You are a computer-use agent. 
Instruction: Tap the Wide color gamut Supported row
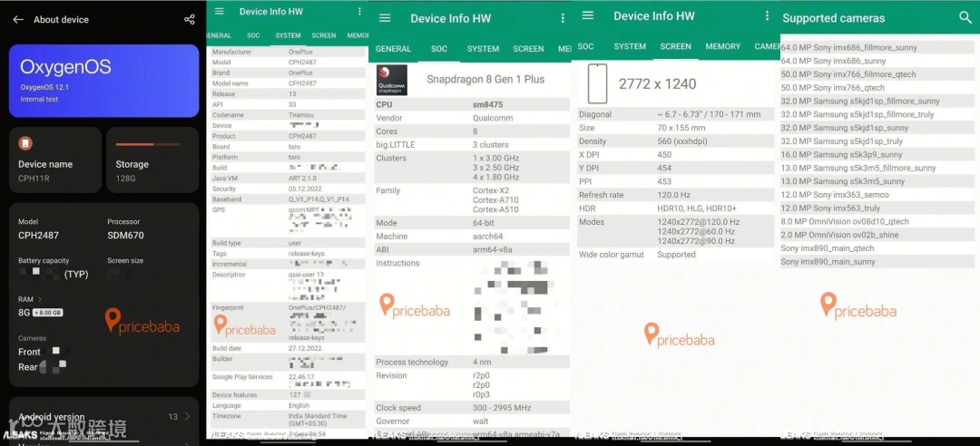(x=677, y=254)
